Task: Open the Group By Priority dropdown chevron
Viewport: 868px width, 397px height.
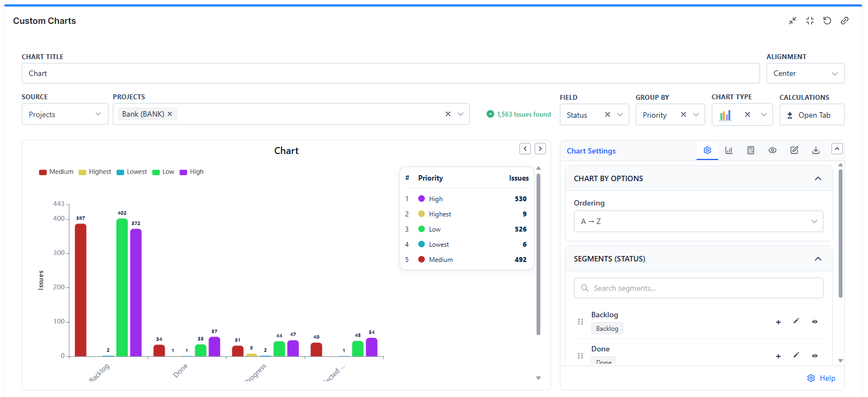Action: point(696,114)
